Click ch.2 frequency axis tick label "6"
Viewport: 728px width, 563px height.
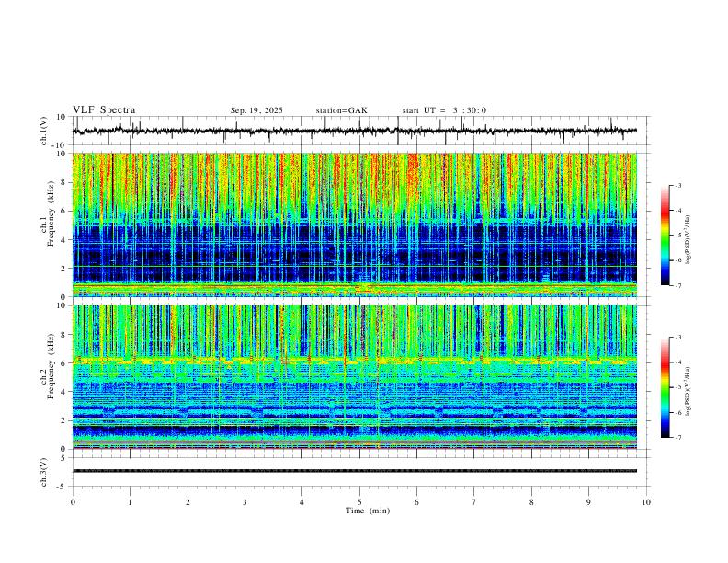[x=63, y=362]
